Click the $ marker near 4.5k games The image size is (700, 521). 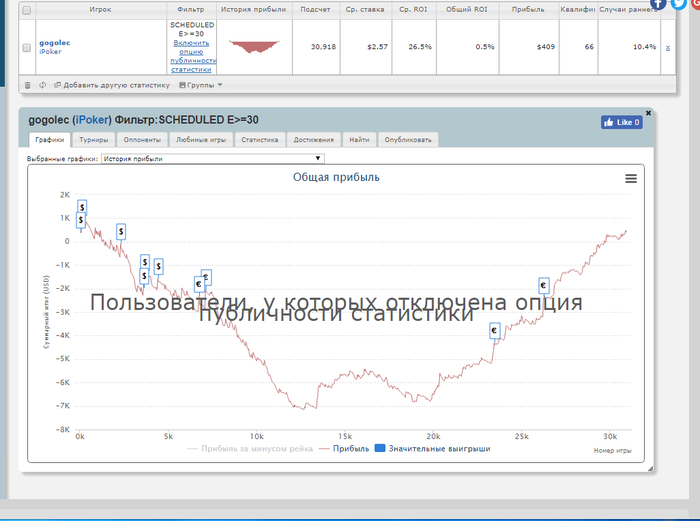[158, 266]
